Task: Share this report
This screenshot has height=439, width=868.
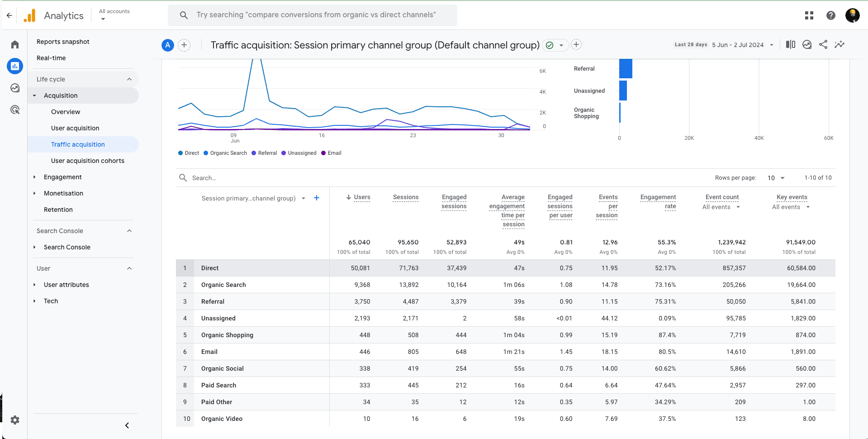Action: click(x=823, y=44)
